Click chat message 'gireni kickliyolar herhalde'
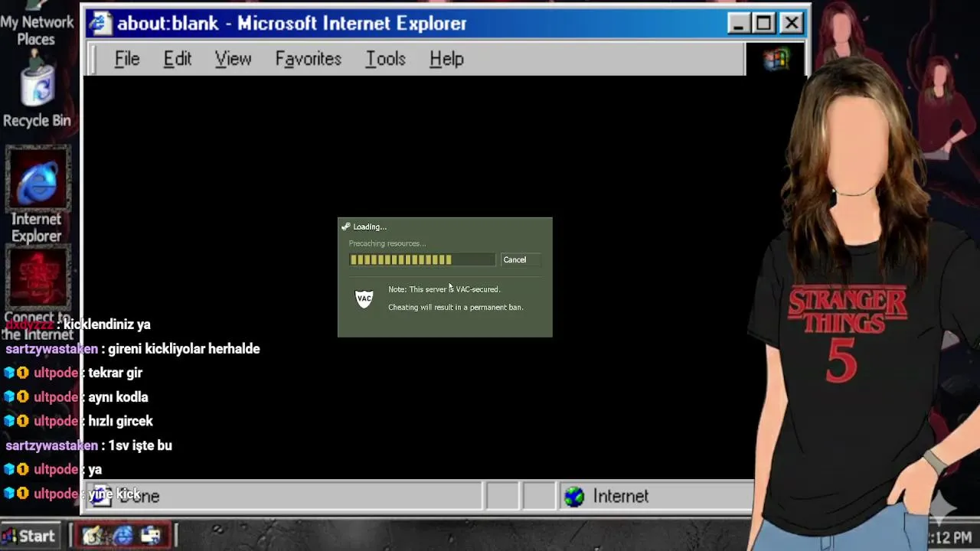Screen dimensions: 980x551 [185, 349]
